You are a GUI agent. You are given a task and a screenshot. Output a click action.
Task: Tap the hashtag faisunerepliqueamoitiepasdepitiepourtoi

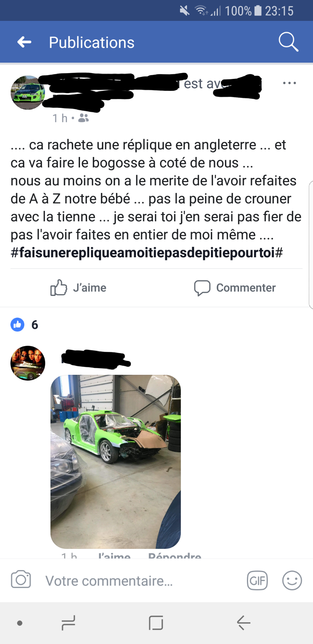tap(147, 253)
